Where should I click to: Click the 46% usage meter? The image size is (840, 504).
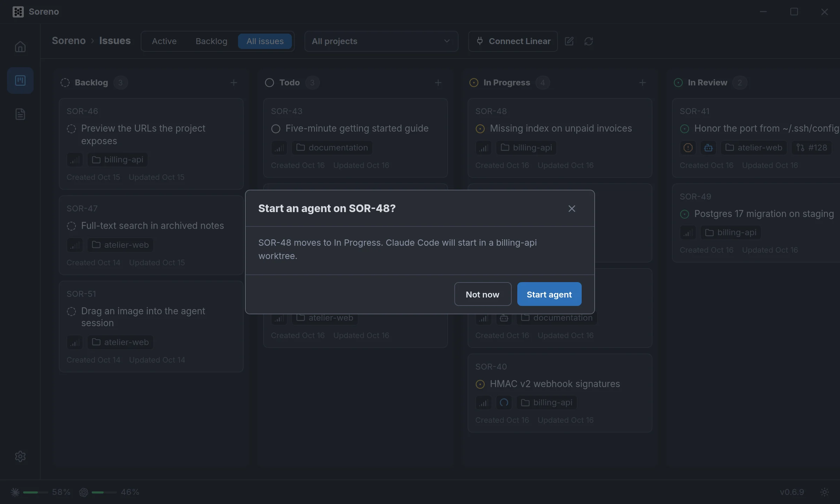pyautogui.click(x=109, y=492)
